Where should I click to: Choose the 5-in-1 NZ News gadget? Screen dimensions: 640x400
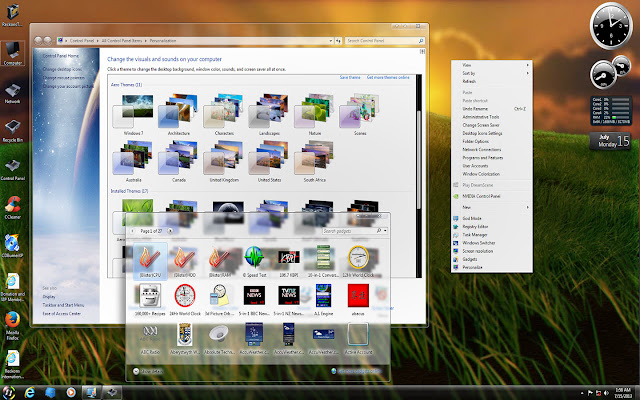point(289,300)
